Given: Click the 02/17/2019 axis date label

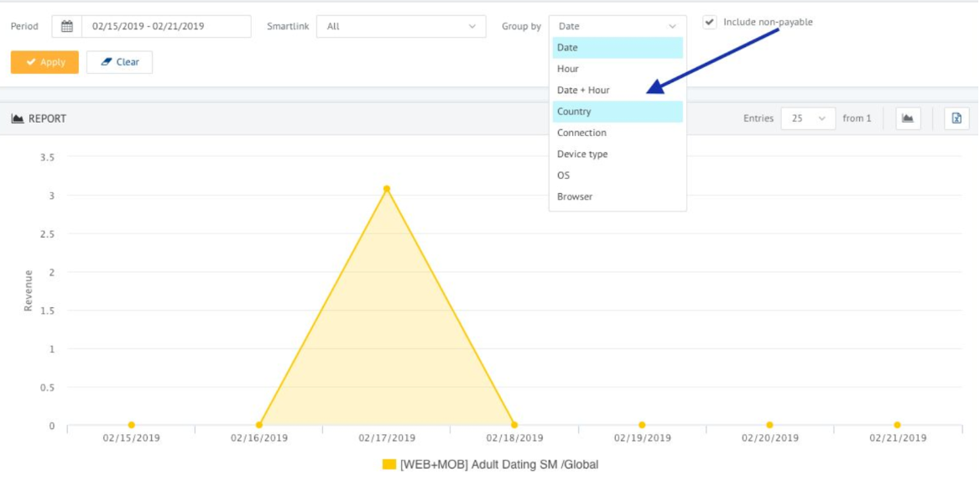Looking at the screenshot, I should click(387, 438).
